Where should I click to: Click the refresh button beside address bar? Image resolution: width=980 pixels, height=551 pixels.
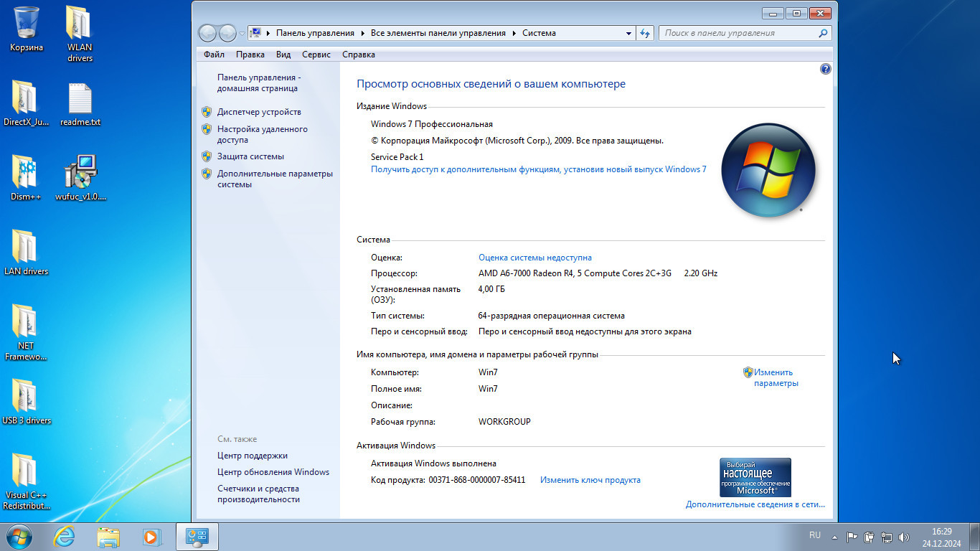644,33
